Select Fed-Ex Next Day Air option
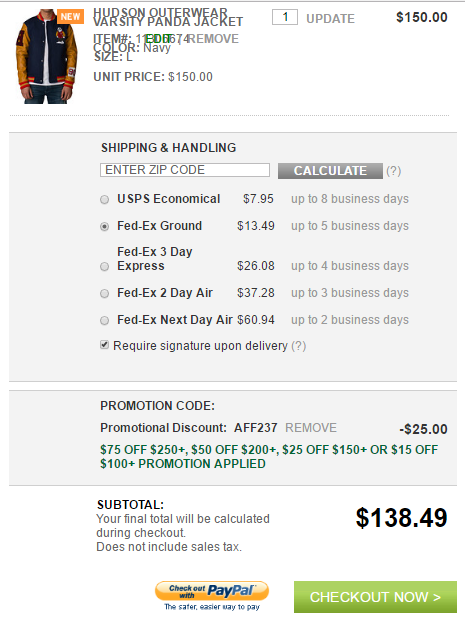Image resolution: width=465 pixels, height=622 pixels. coord(104,321)
